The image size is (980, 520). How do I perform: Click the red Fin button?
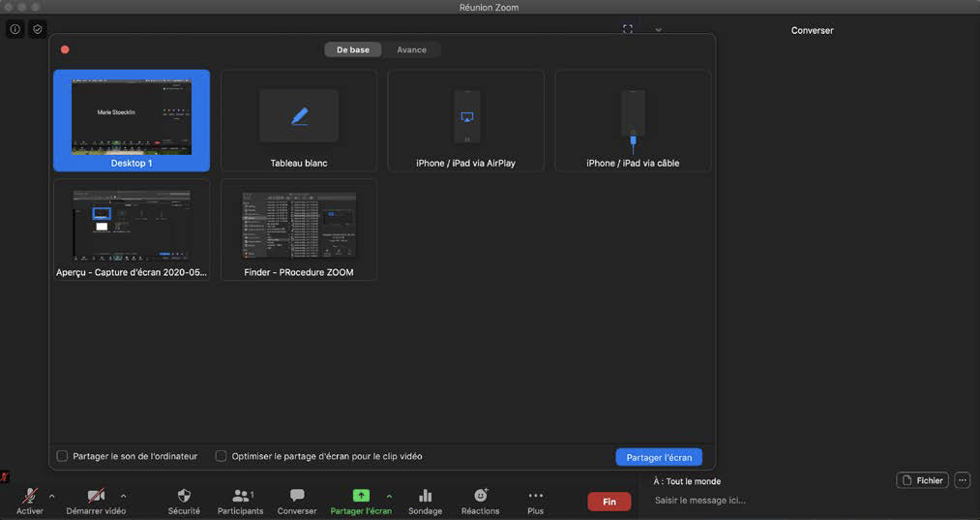pos(609,502)
